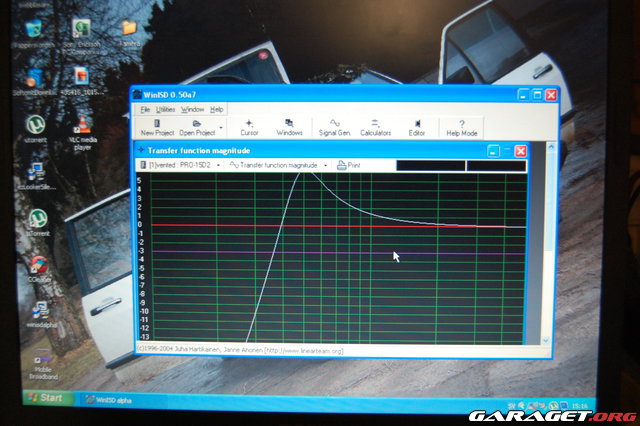Expand the Open Project dropdown arrow
The width and height of the screenshot is (640, 426).
click(221, 128)
